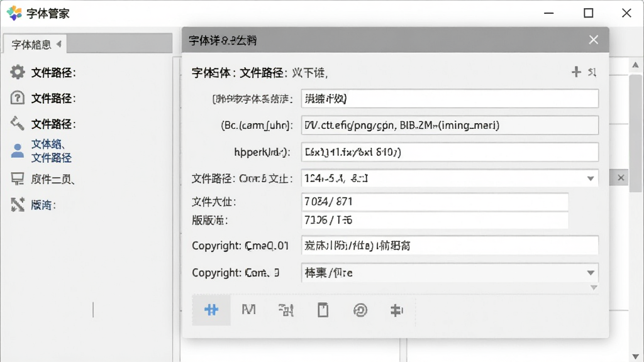644x362 pixels.
Task: Click the hpperk field input box
Action: click(x=450, y=152)
